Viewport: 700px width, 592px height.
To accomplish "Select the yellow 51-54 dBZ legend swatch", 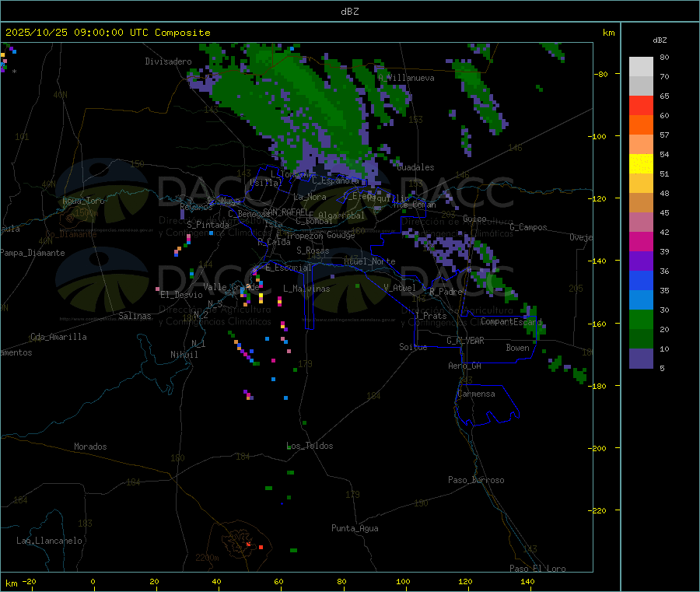I will pos(641,164).
